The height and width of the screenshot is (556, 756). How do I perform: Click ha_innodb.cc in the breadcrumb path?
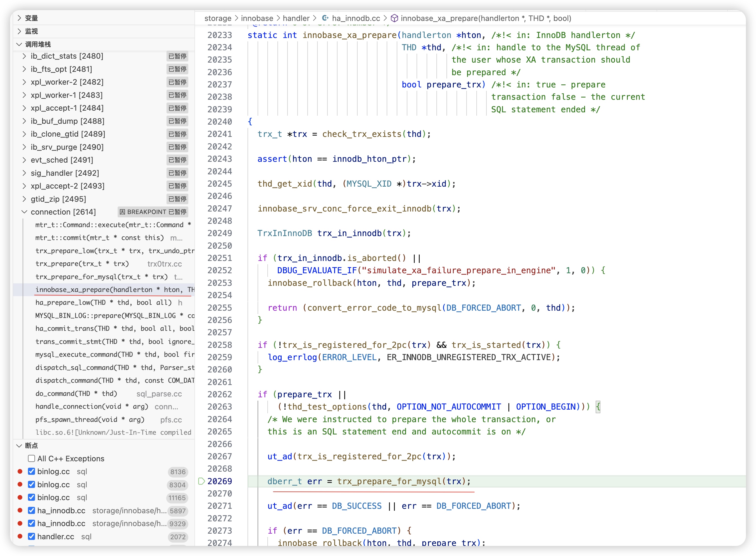pyautogui.click(x=356, y=18)
